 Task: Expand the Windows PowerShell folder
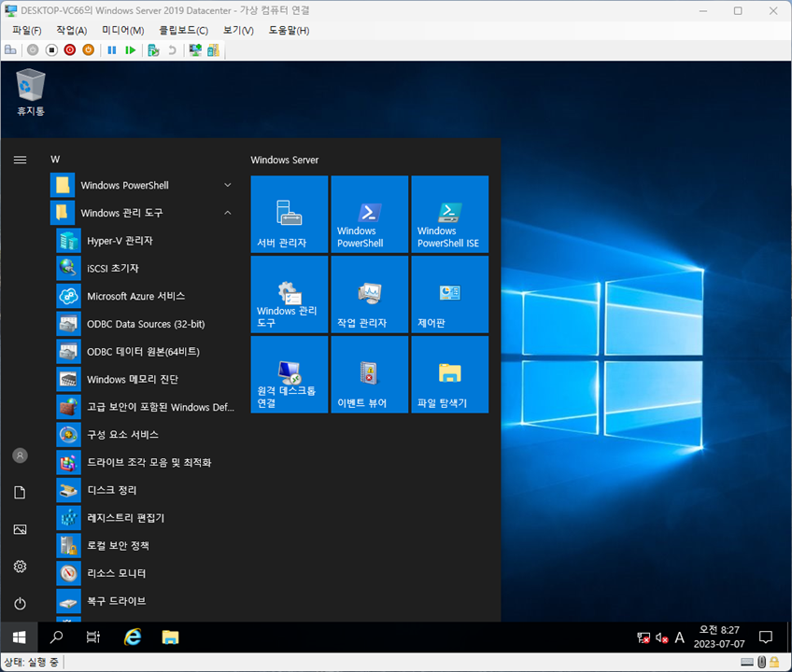143,186
